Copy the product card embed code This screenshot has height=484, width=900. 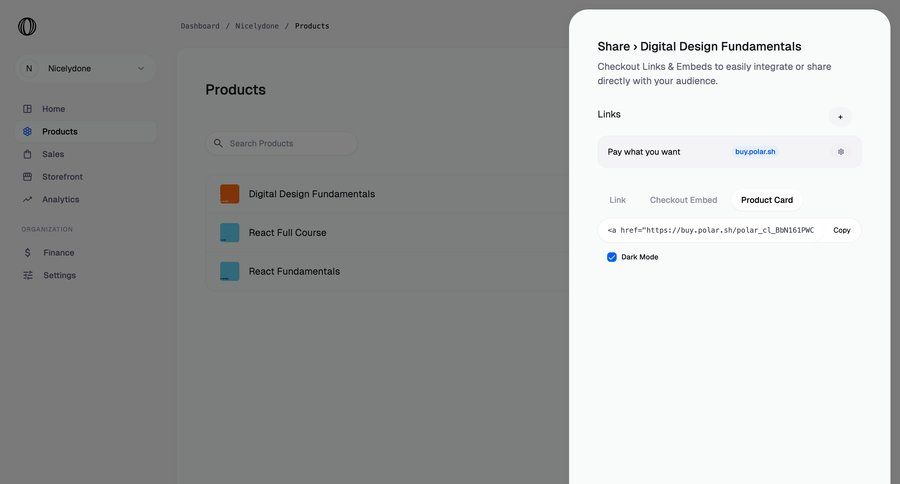tap(841, 230)
